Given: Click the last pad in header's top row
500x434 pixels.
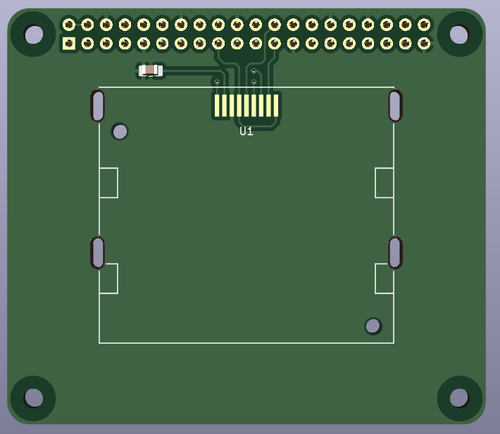Looking at the screenshot, I should pyautogui.click(x=424, y=24).
